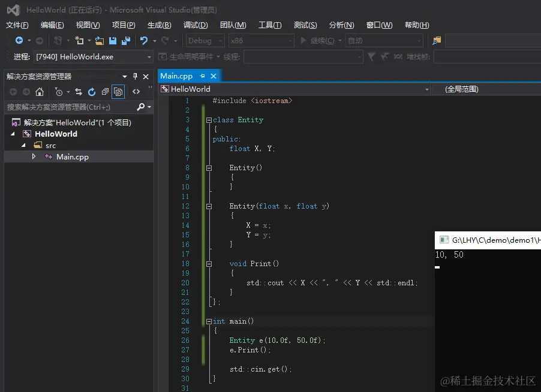
Task: Open the 编辑(E) menu
Action: (x=52, y=25)
